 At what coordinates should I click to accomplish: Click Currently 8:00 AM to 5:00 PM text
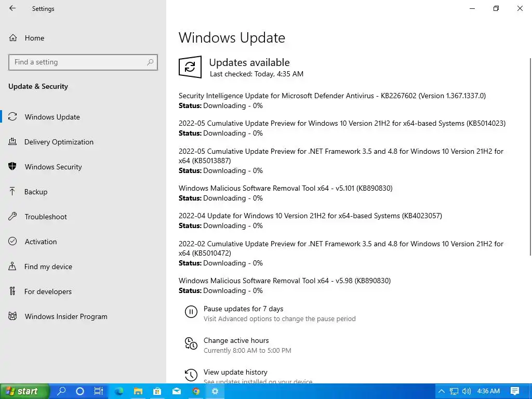(x=247, y=351)
